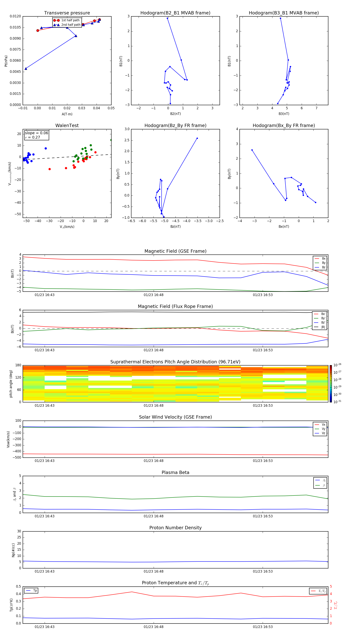The width and height of the screenshot is (351, 644).
Task: Click the 'B3(nT)' x-axis label
Action: point(284,114)
